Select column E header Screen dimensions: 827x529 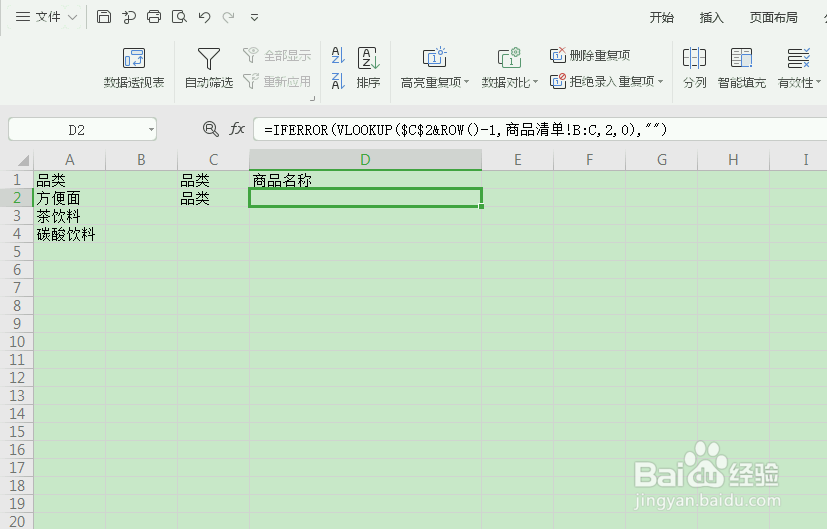pyautogui.click(x=517, y=160)
